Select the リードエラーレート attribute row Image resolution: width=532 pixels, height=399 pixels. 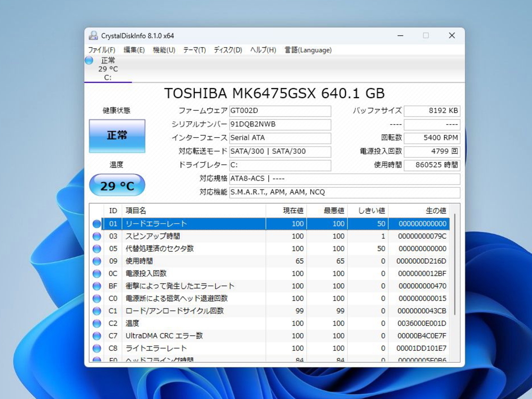coord(270,224)
